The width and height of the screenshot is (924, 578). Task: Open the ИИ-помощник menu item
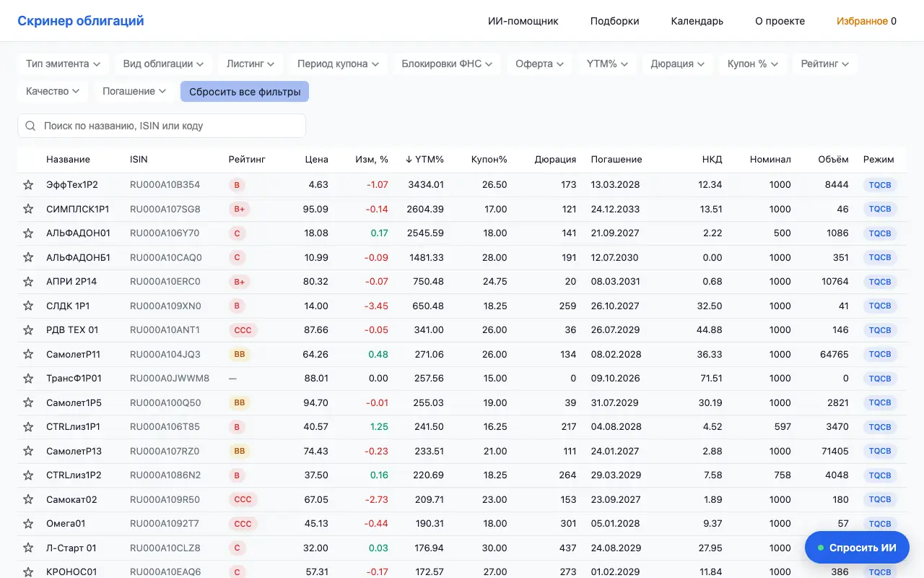point(523,21)
